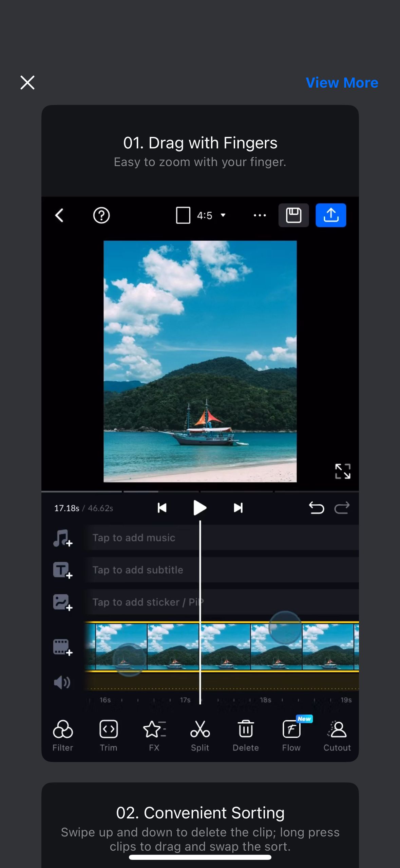400x868 pixels.
Task: Mute the clip volume speaker icon
Action: coord(62,682)
